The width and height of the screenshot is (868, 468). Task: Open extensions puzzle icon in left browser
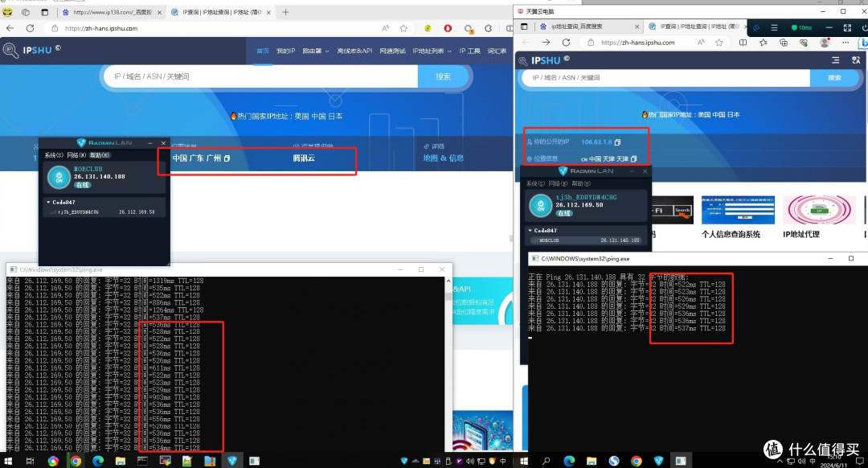[x=489, y=28]
